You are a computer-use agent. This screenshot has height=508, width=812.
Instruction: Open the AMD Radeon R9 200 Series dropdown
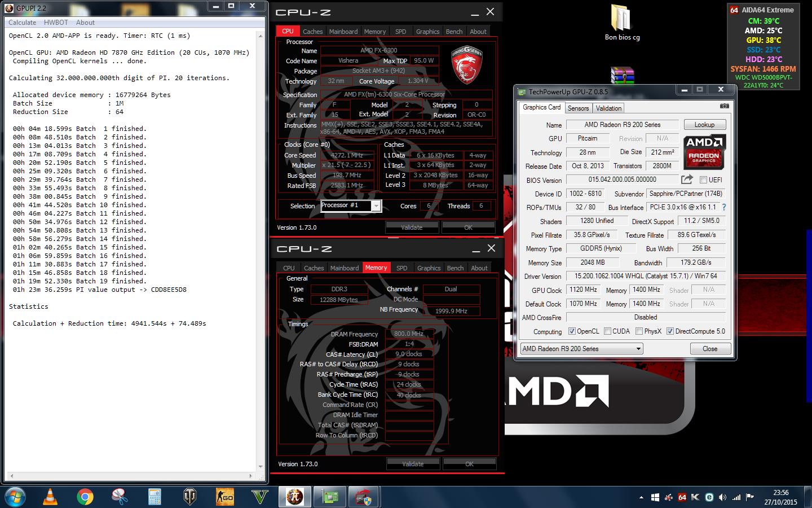click(x=581, y=349)
